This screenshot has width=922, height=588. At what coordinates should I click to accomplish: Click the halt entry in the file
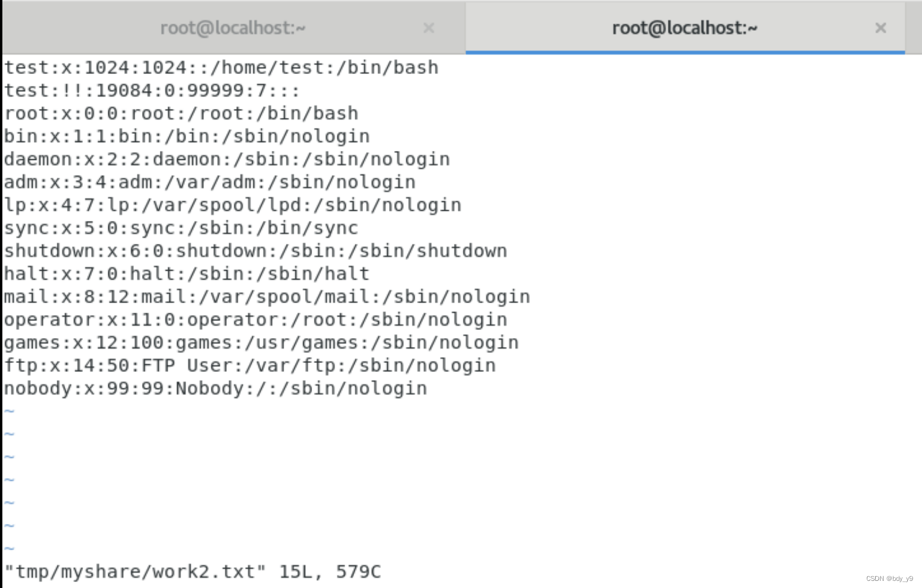(185, 273)
